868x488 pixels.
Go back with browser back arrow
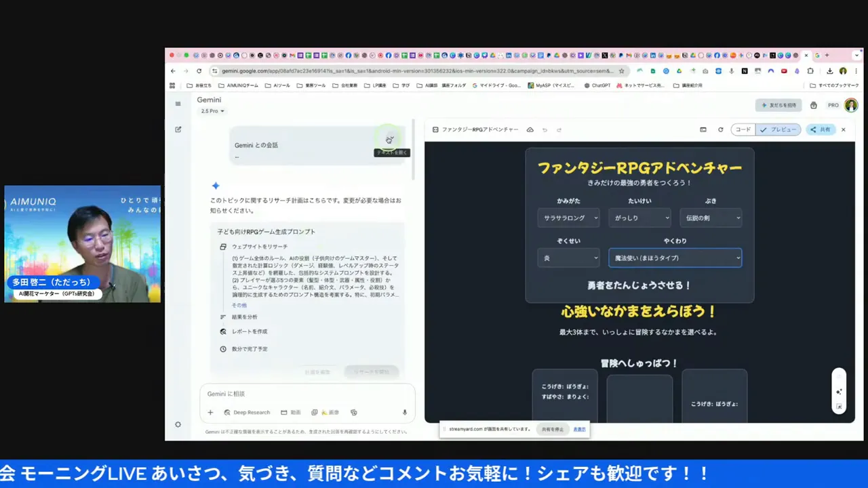tap(173, 70)
